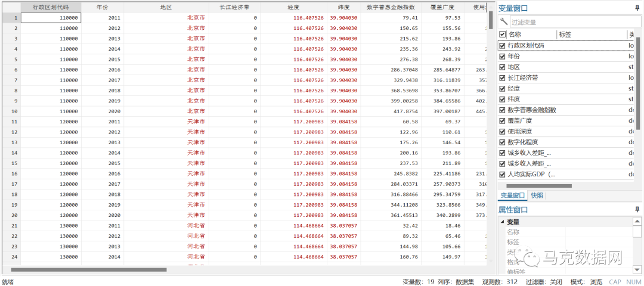
Task: Sort variables by the 标签 list header
Action: pyautogui.click(x=592, y=35)
